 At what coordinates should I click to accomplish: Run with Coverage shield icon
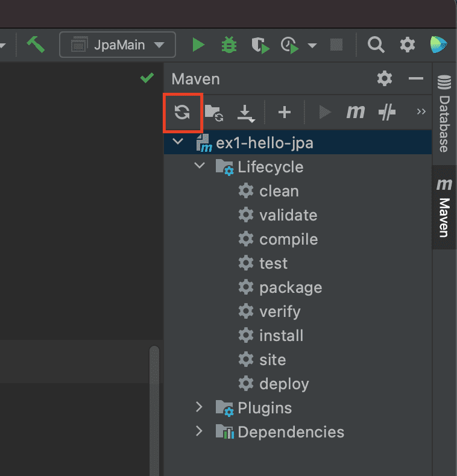(x=260, y=45)
